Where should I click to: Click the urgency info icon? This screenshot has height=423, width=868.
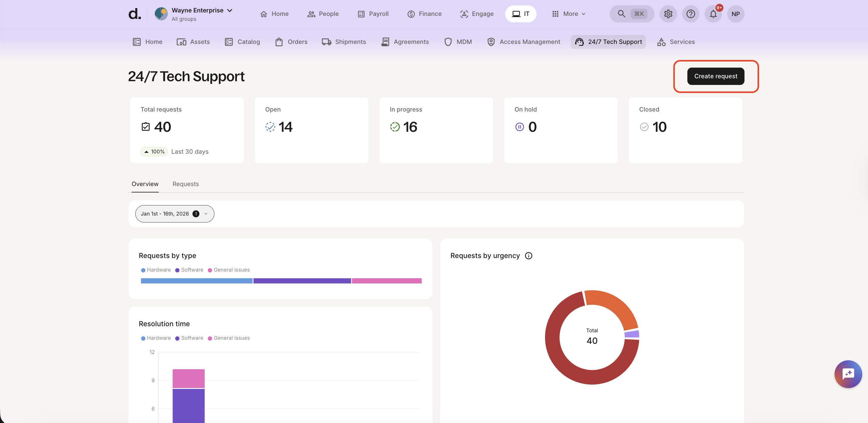click(528, 256)
